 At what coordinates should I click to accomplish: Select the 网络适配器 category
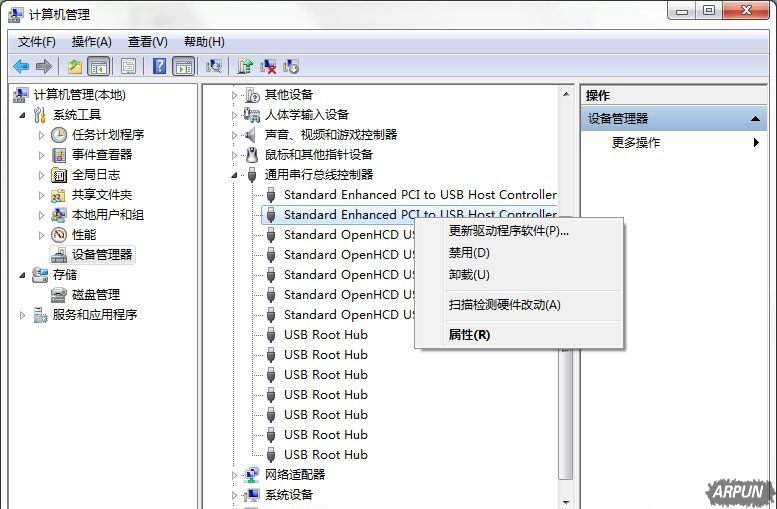click(295, 475)
